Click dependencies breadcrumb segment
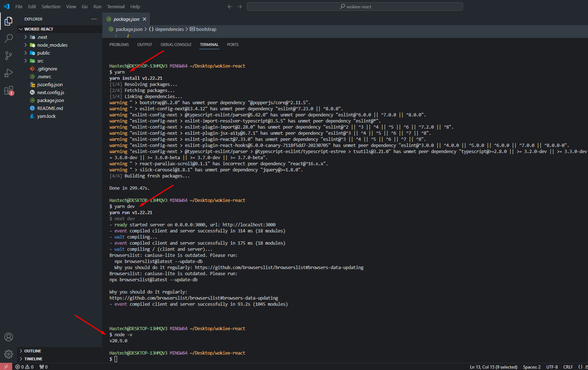The width and height of the screenshot is (588, 370). 166,29
